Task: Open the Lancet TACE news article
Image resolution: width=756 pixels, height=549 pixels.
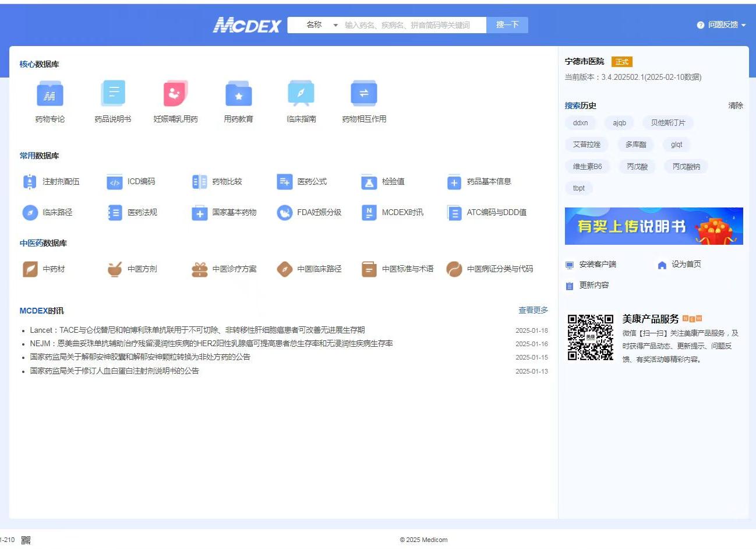Action: pos(197,330)
